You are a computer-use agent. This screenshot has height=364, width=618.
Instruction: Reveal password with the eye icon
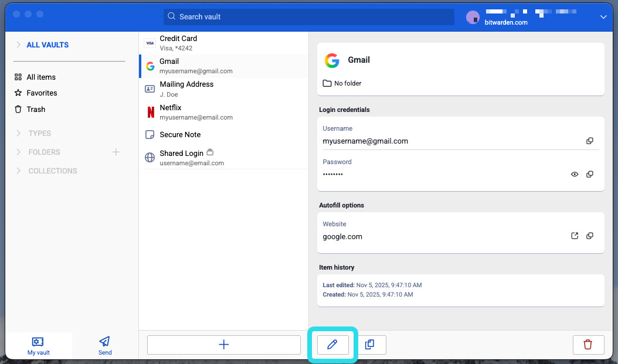click(575, 175)
